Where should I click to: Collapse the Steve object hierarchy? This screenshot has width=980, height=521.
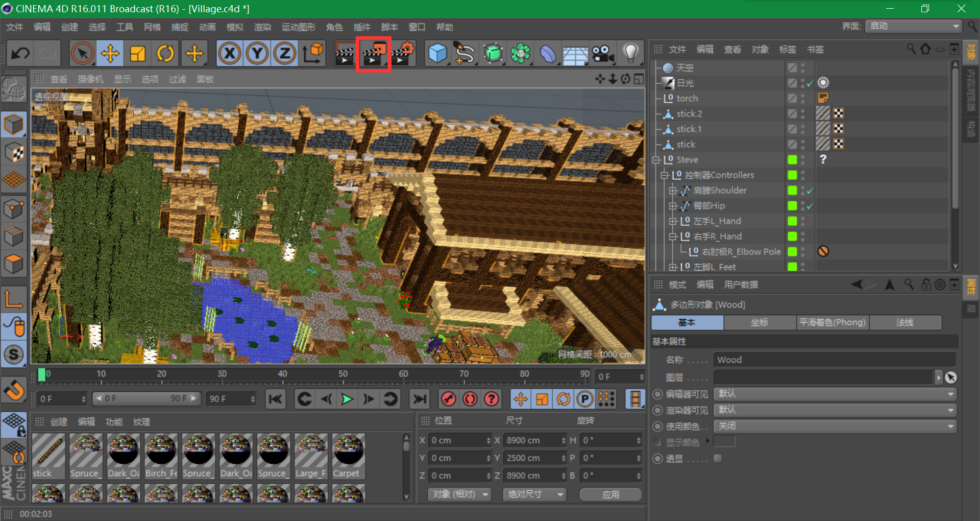click(656, 160)
